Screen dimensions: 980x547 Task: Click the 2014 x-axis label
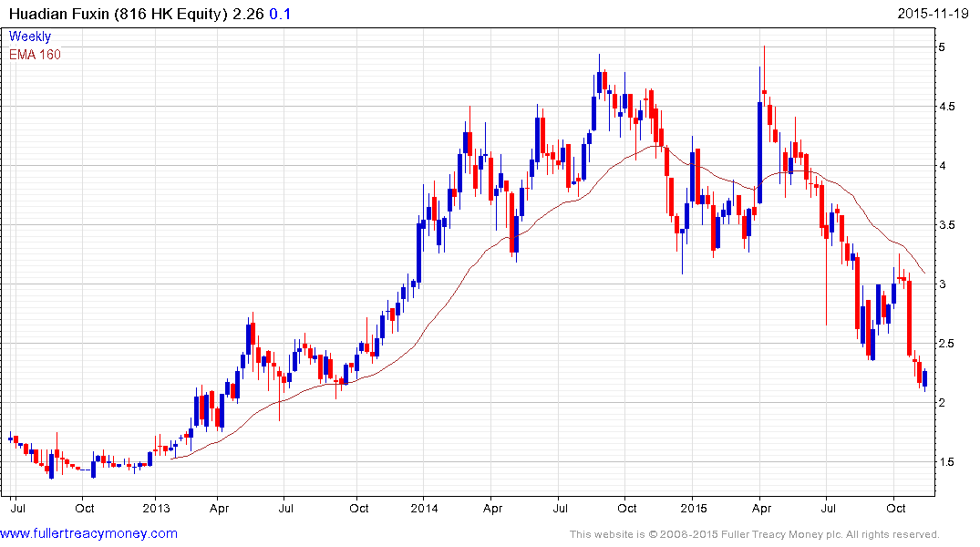click(425, 508)
